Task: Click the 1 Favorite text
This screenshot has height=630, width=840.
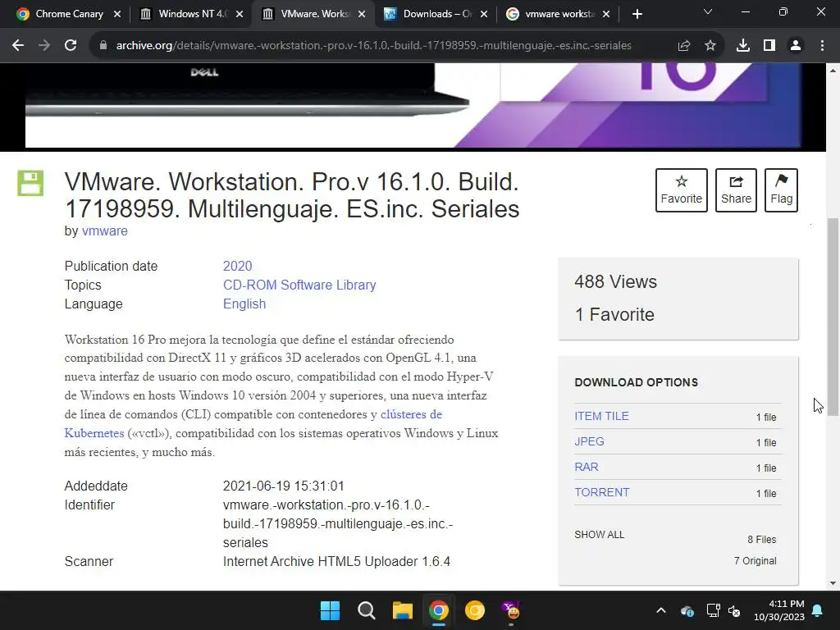Action: click(614, 314)
